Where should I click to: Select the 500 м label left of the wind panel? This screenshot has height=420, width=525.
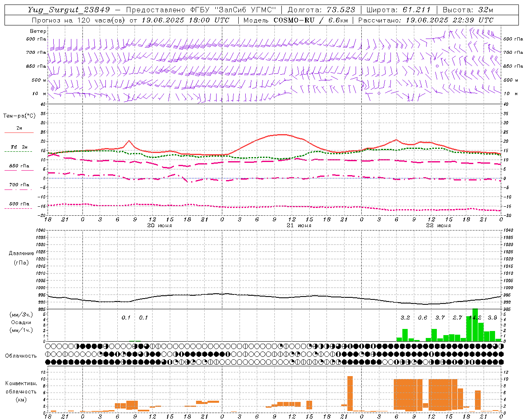39,80
